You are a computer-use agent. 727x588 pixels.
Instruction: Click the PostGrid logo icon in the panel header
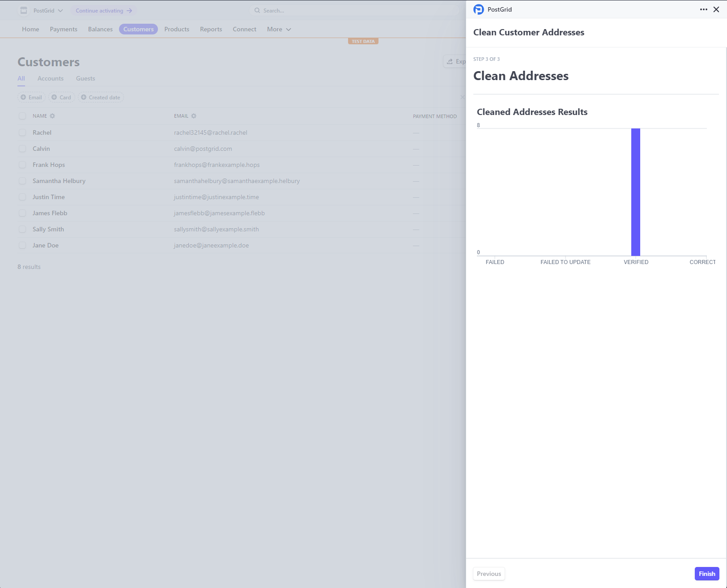tap(479, 9)
